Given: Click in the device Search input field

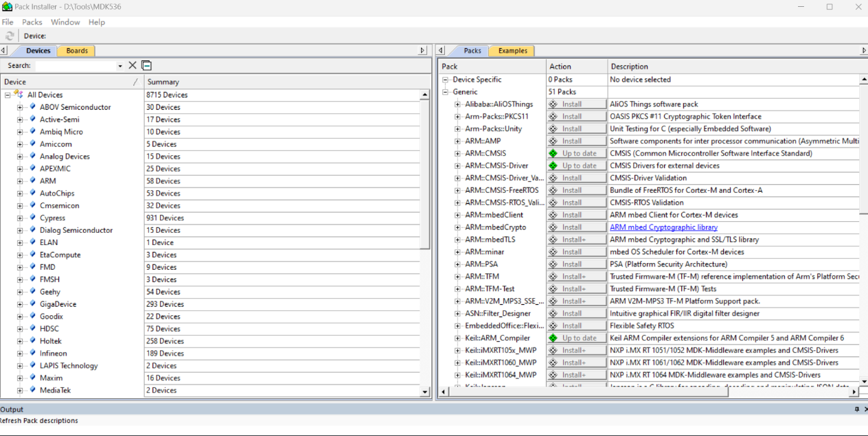Looking at the screenshot, I should (x=76, y=66).
